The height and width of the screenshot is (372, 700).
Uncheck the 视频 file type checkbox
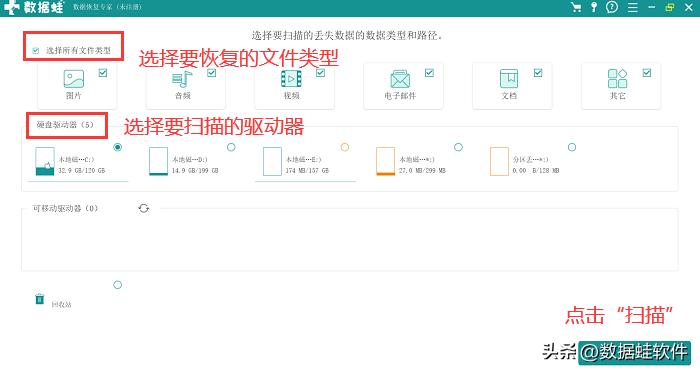point(321,73)
